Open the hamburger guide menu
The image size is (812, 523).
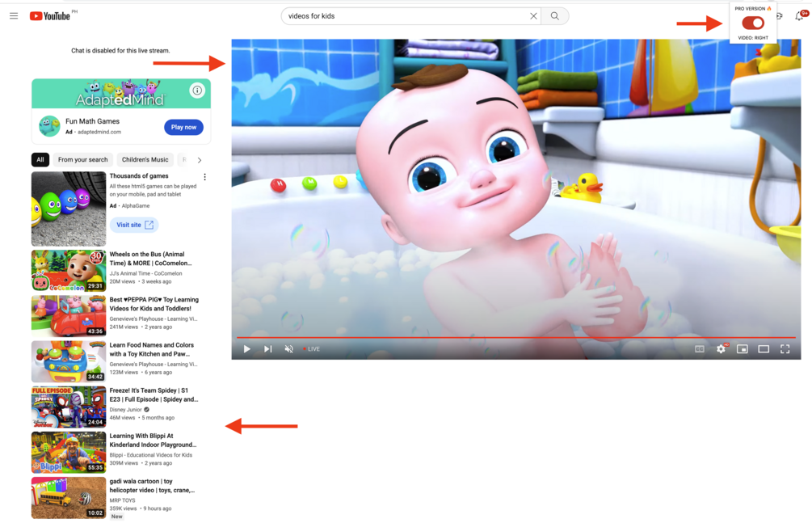click(x=14, y=16)
